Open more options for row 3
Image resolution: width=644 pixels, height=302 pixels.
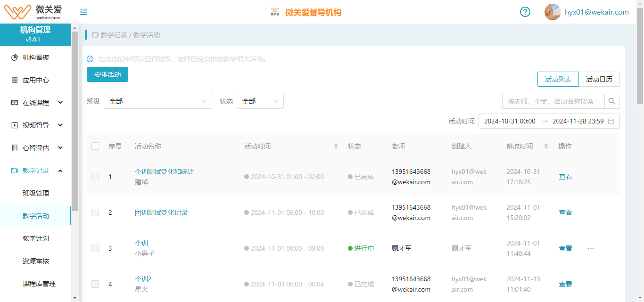point(591,248)
